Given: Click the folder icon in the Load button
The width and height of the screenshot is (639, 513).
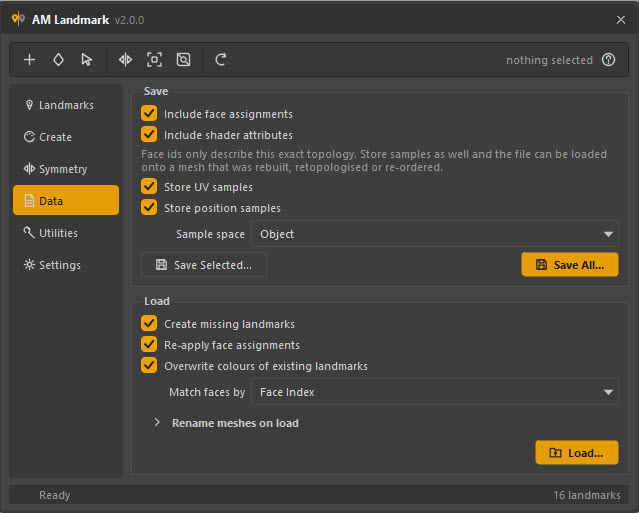Looking at the screenshot, I should pos(555,453).
